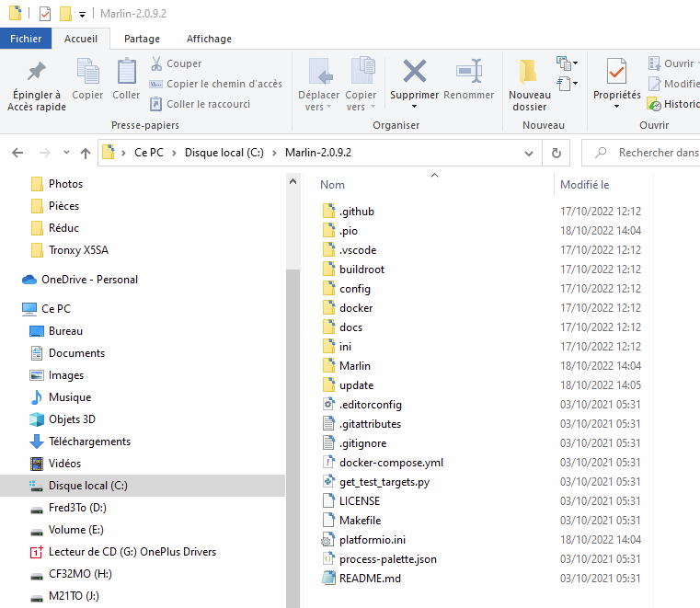Image resolution: width=700 pixels, height=608 pixels.
Task: Click Ouvrir in the ribbon
Action: click(x=671, y=63)
